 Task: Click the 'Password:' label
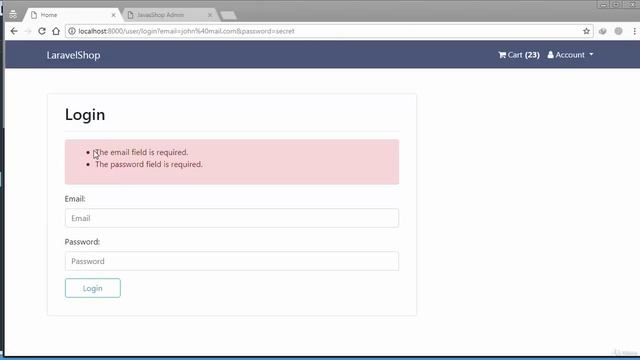coord(82,242)
